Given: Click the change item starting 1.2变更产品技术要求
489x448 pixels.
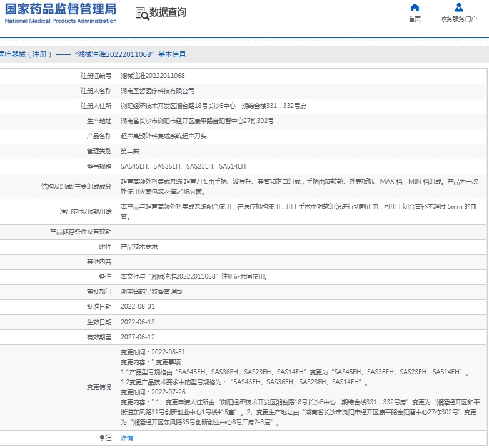Looking at the screenshot, I should click(x=245, y=382).
